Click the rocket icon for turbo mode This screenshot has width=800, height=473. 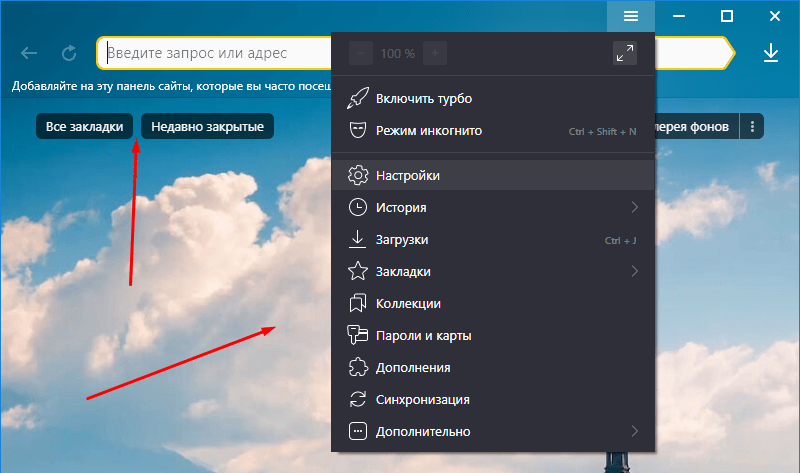click(358, 98)
